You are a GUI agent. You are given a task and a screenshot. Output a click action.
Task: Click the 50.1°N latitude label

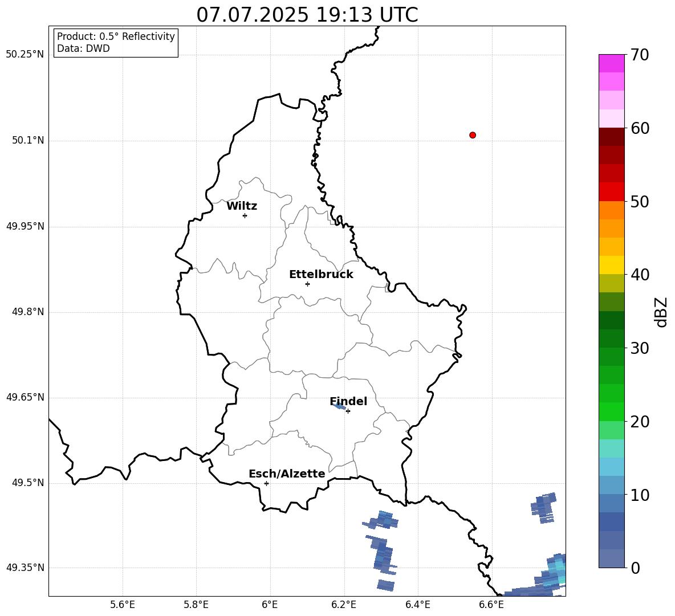[x=28, y=140]
